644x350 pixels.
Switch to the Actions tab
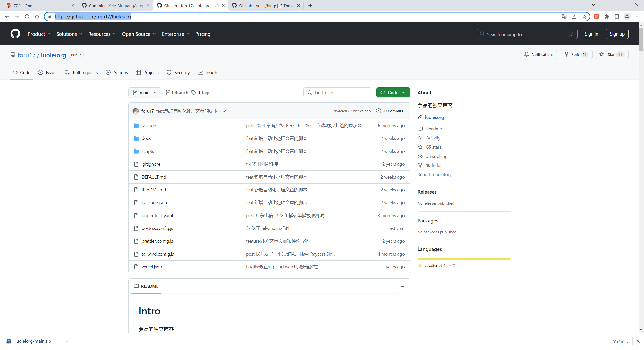click(117, 72)
